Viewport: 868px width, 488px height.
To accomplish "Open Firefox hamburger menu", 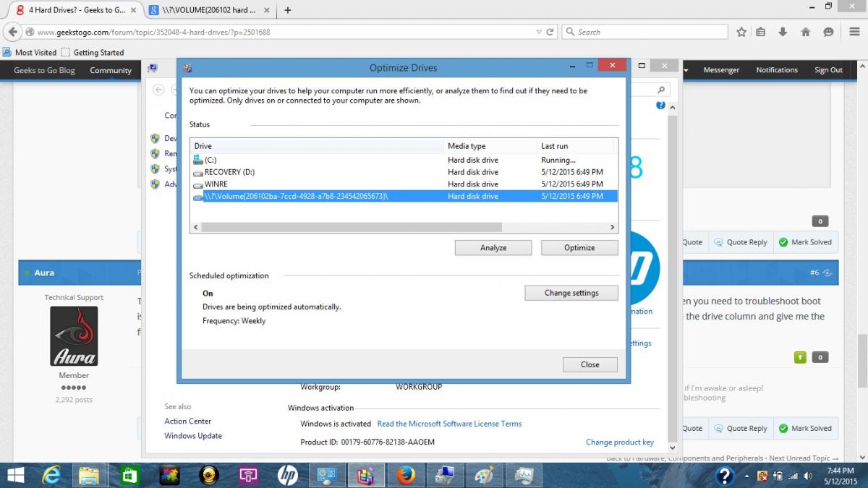I will (x=854, y=32).
